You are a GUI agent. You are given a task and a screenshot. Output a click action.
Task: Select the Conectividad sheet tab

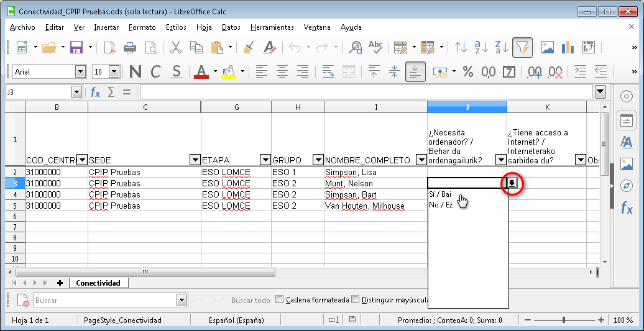[x=98, y=283]
